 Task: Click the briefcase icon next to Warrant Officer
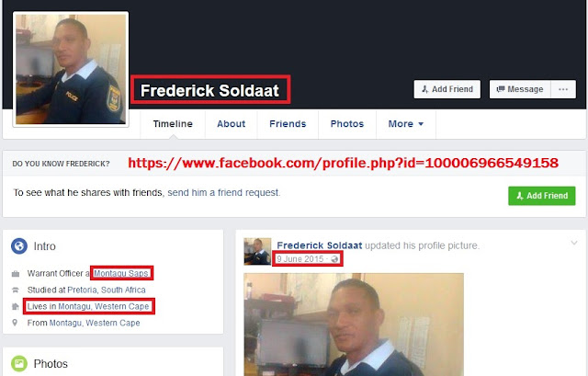(x=16, y=274)
